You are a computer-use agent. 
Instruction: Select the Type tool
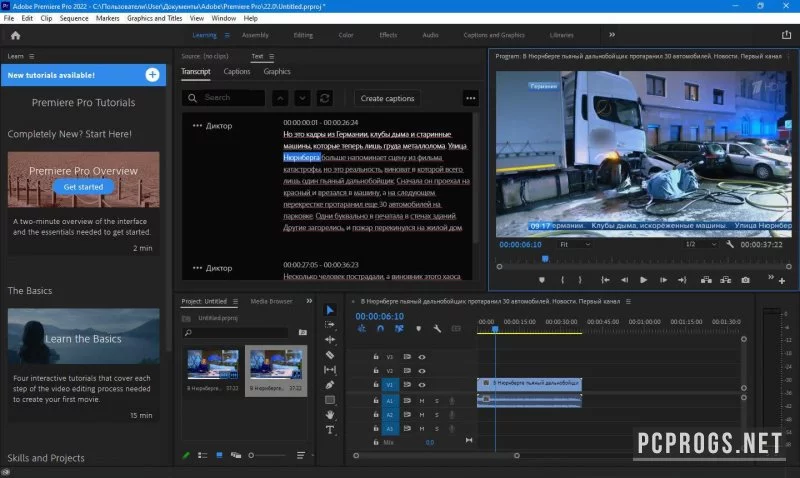330,430
